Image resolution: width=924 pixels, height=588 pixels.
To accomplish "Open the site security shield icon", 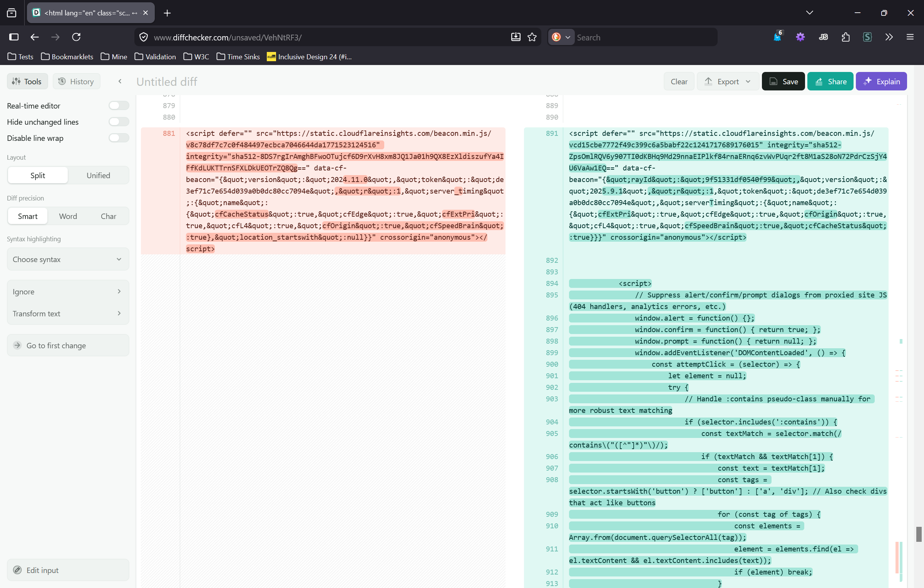I will click(x=144, y=37).
